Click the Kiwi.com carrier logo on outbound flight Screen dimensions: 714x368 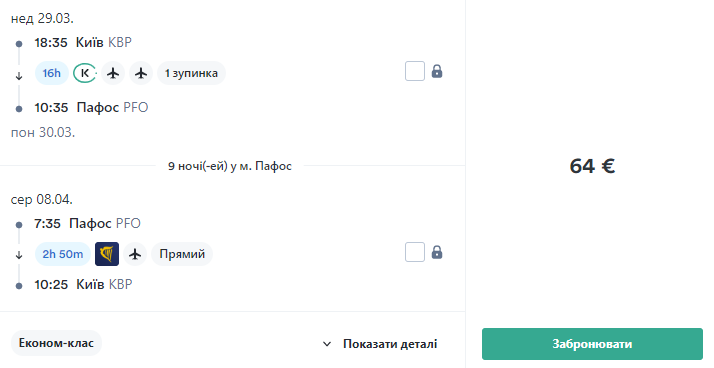coord(85,73)
